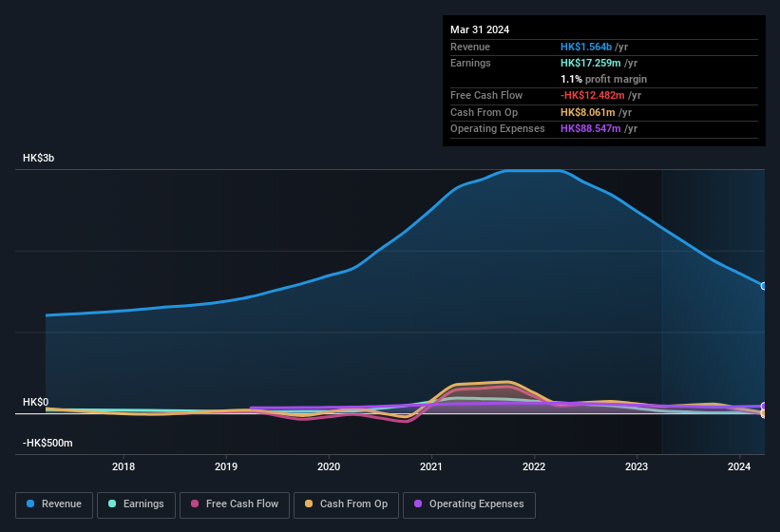Click the HK$8.061m cash from op value

click(588, 112)
